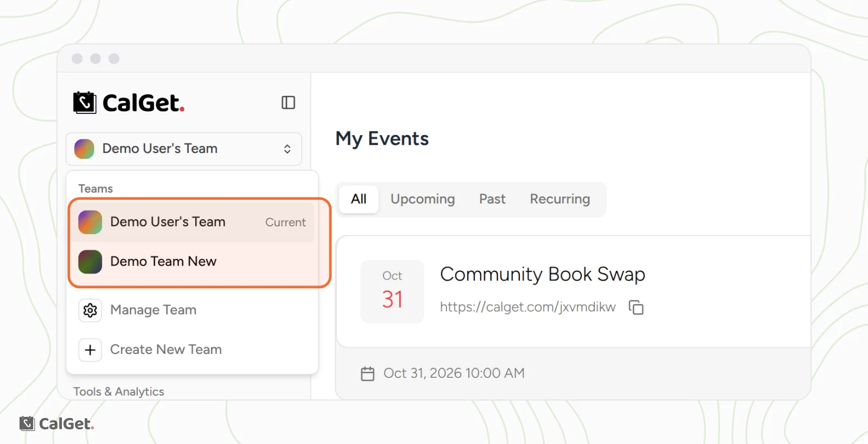Click the 'Teams' header in the dropdown
868x444 pixels.
tap(95, 189)
